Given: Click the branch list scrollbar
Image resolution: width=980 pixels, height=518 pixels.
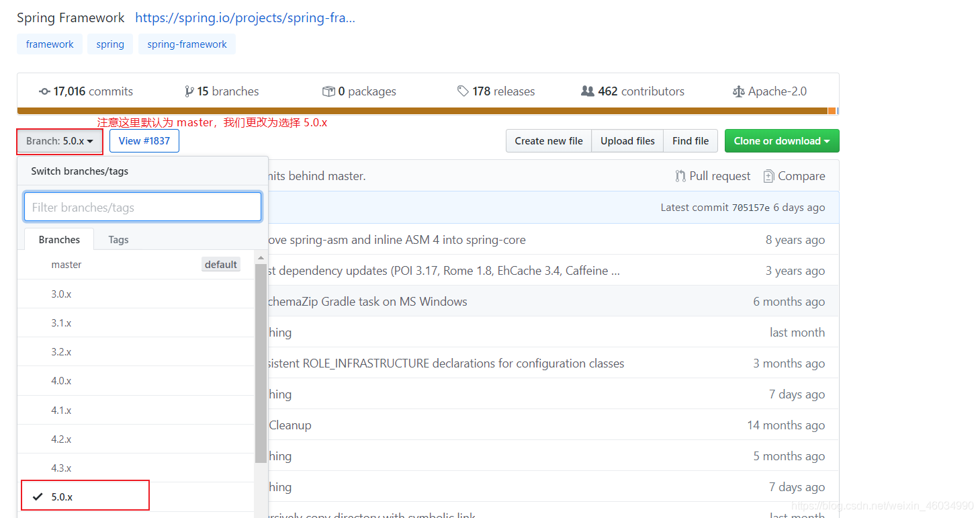Looking at the screenshot, I should 261,363.
